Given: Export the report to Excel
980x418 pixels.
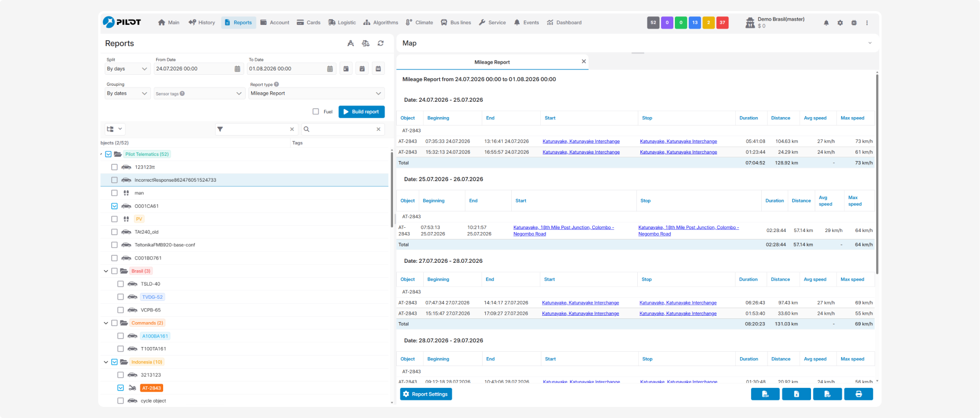Looking at the screenshot, I should click(x=796, y=394).
